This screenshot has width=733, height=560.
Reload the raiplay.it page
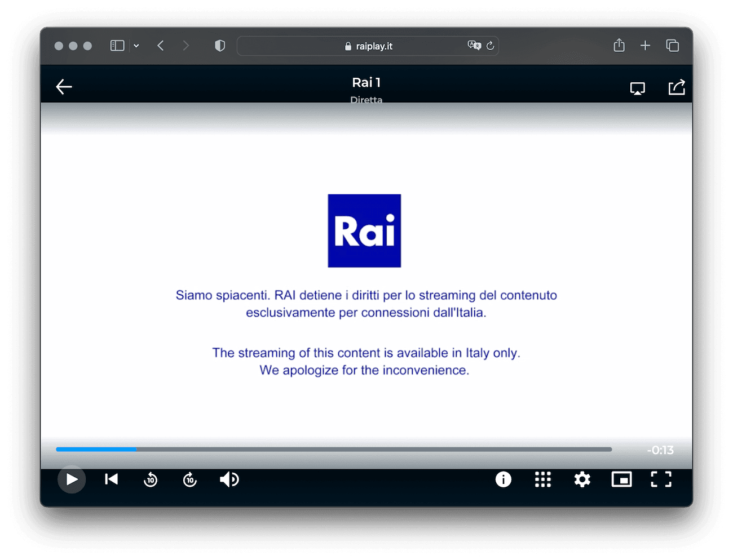point(491,46)
